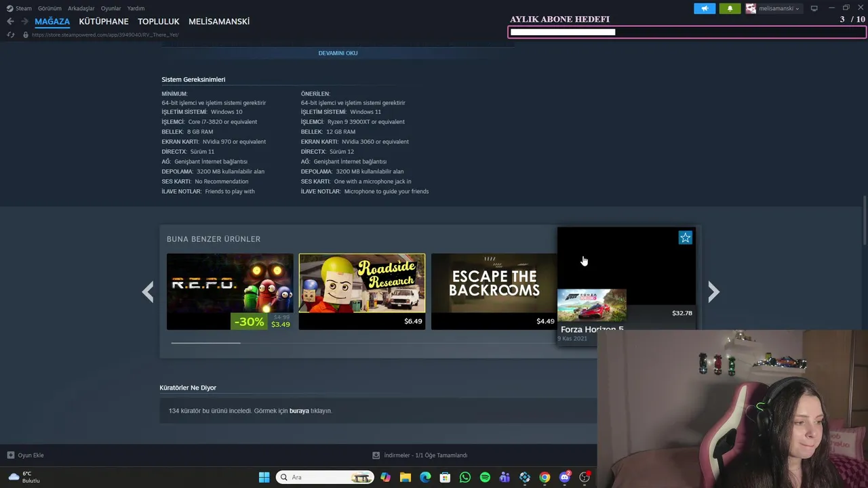Open the Windows Start menu
This screenshot has width=868, height=488.
point(264,477)
